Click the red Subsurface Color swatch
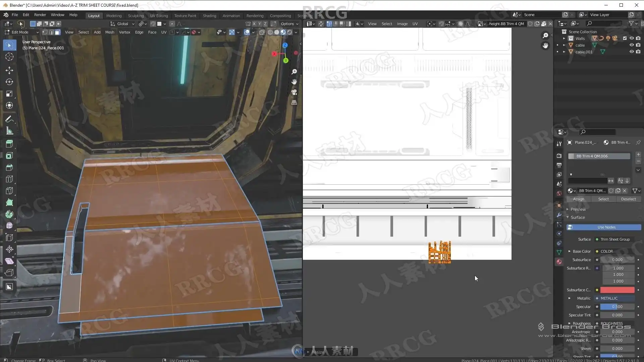 click(x=617, y=290)
